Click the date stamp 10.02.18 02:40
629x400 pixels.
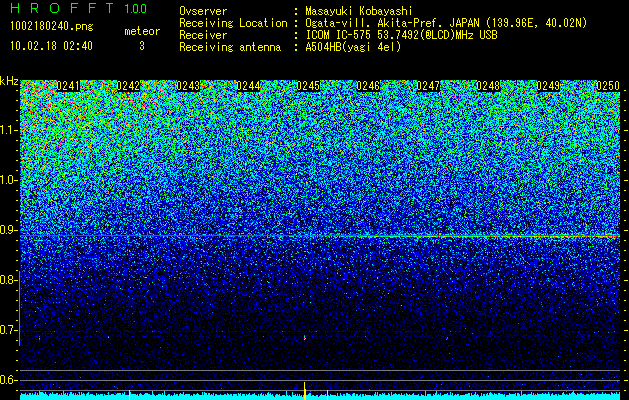[x=51, y=46]
